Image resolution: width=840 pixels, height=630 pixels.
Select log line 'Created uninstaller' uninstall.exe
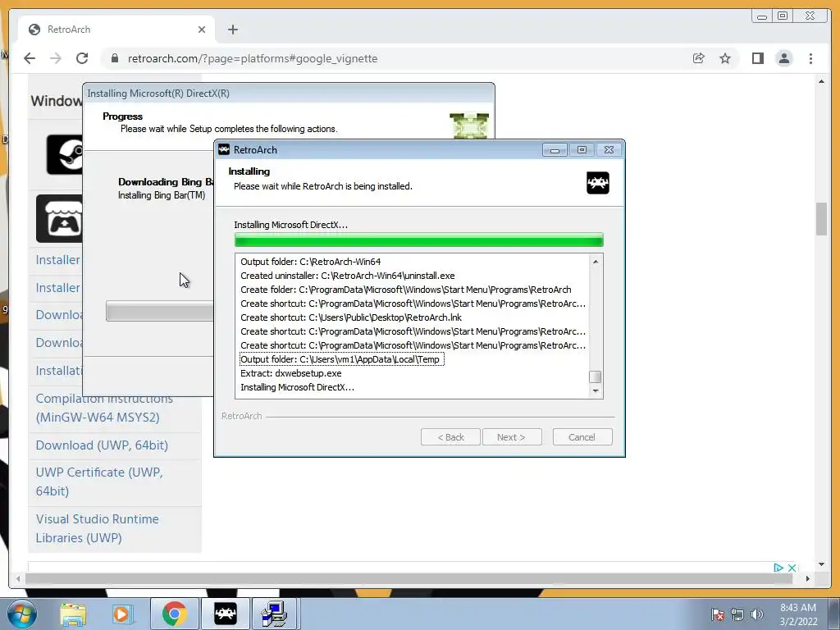click(348, 276)
